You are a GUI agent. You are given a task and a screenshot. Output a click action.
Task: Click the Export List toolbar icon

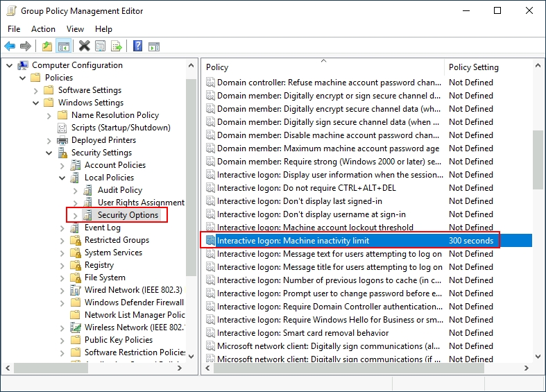(x=117, y=46)
